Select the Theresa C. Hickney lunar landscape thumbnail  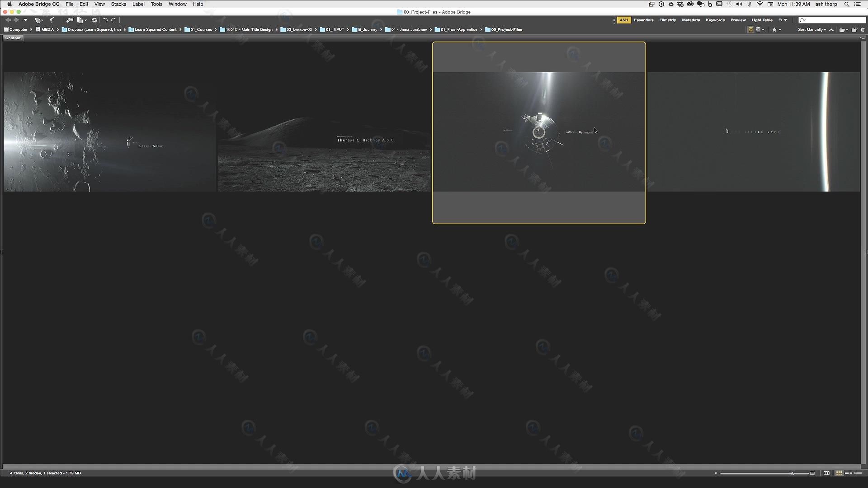pos(324,132)
